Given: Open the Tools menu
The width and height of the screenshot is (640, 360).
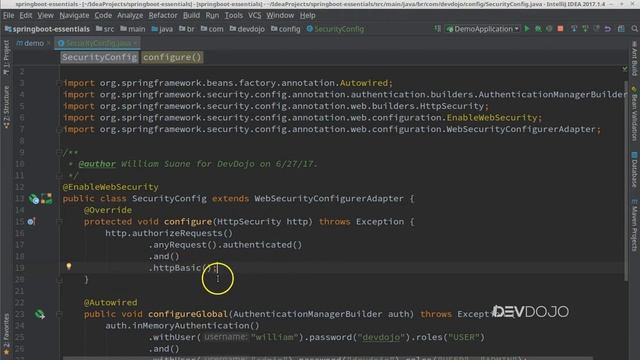Looking at the screenshot, I should pos(233,16).
